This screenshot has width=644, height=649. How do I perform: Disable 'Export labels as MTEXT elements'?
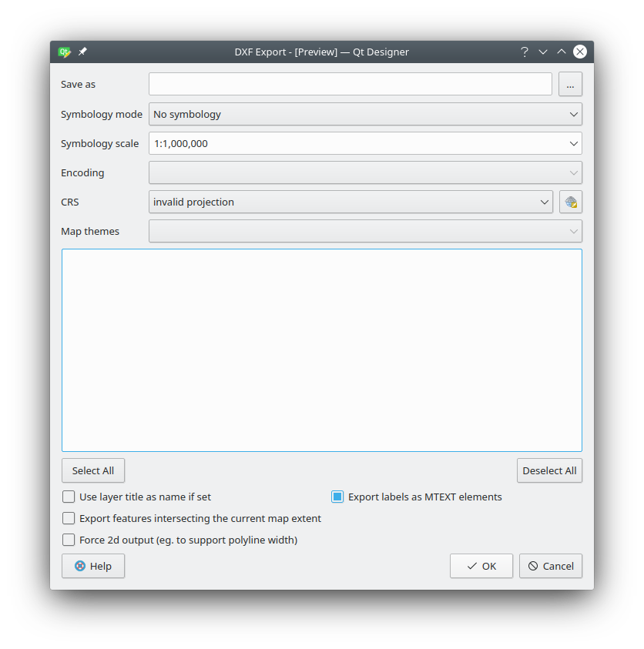pos(337,497)
